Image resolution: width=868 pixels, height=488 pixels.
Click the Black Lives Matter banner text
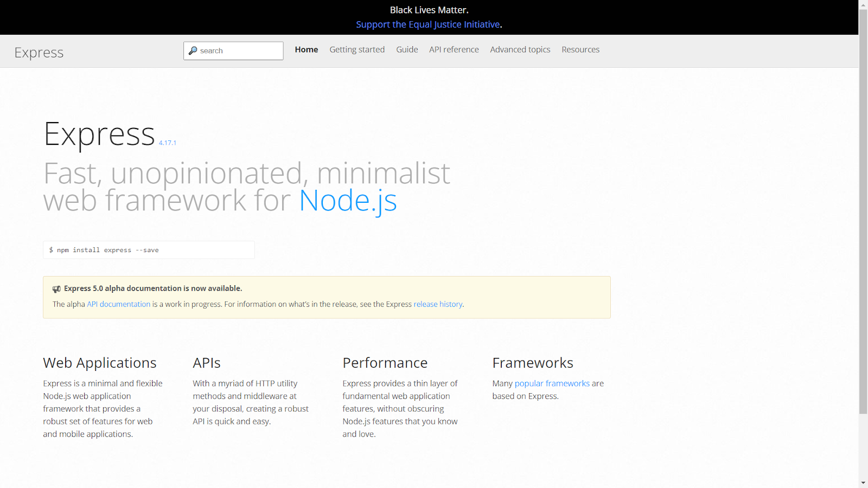[429, 10]
